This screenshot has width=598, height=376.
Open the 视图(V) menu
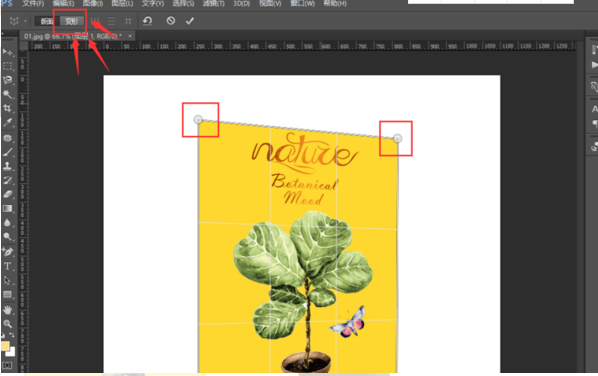(x=270, y=3)
